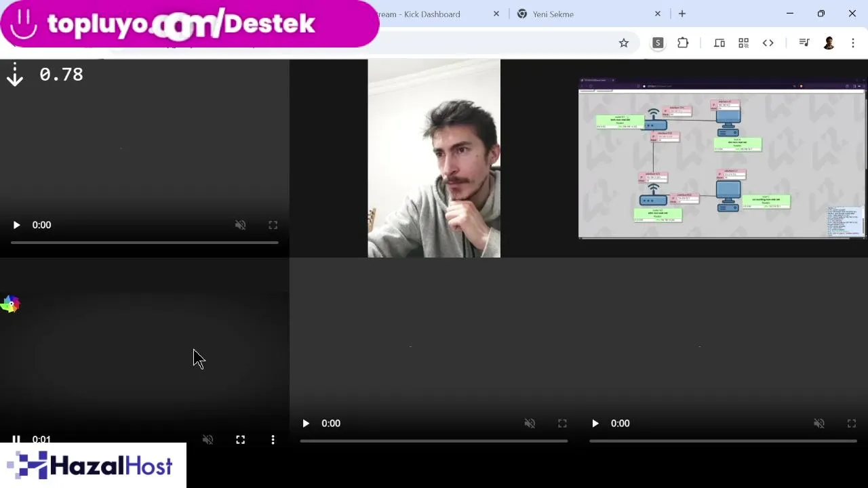Click the devices icon in Chrome toolbar
The height and width of the screenshot is (488, 868).
click(x=719, y=43)
